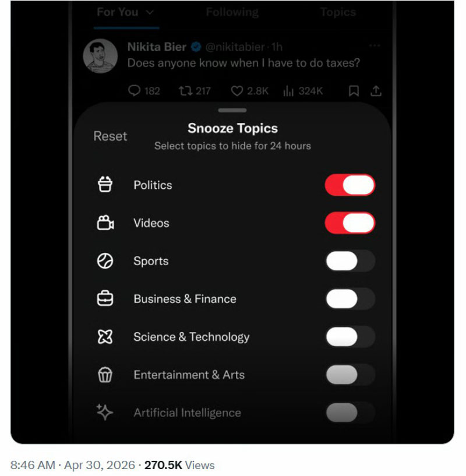The height and width of the screenshot is (476, 466).
Task: Click the repost icon showing 217
Action: (184, 91)
